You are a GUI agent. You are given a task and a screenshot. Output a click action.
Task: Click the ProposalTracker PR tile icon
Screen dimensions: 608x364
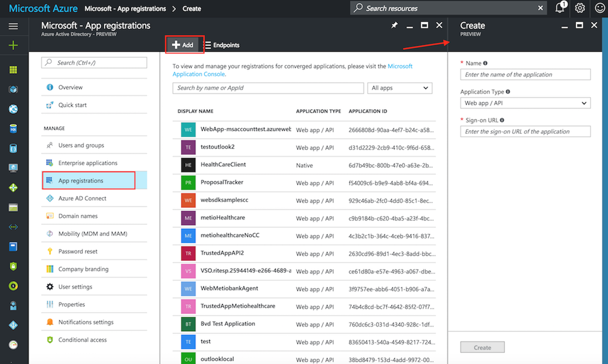click(188, 182)
